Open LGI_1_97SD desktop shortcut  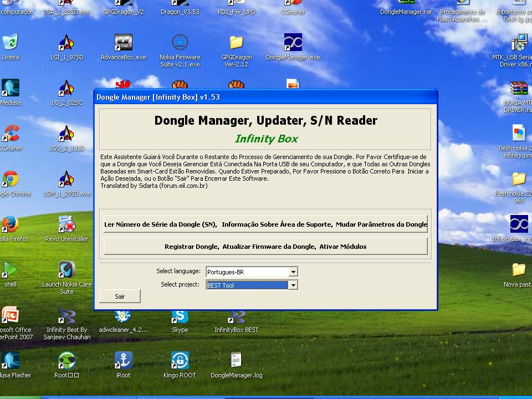pyautogui.click(x=66, y=43)
